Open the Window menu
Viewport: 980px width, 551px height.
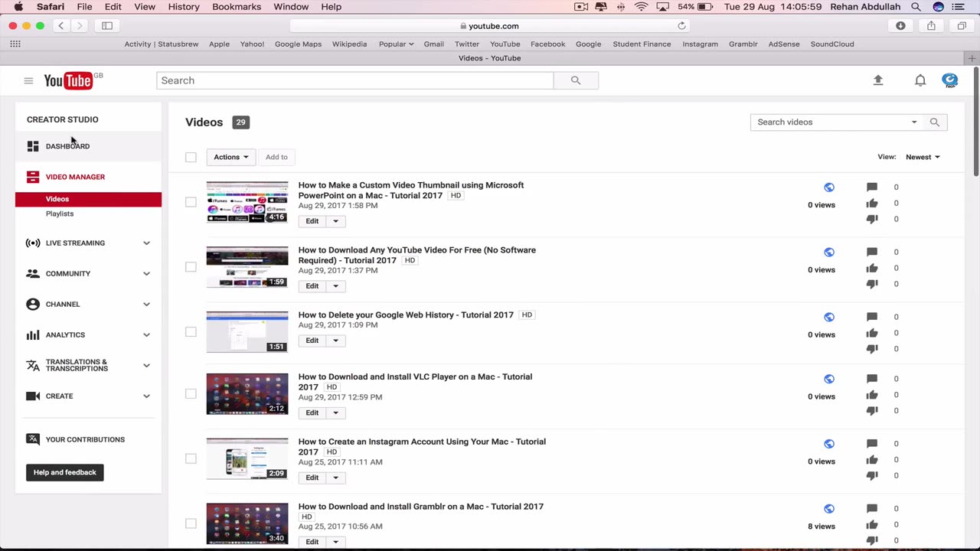[291, 7]
